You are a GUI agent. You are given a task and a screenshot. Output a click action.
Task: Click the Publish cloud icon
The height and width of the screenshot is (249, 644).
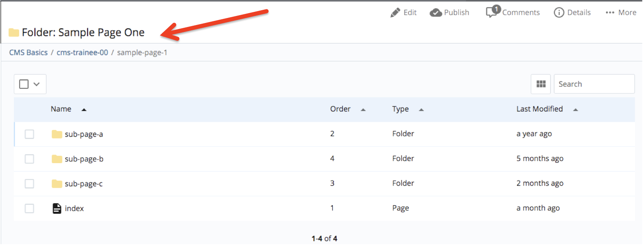[x=436, y=13]
